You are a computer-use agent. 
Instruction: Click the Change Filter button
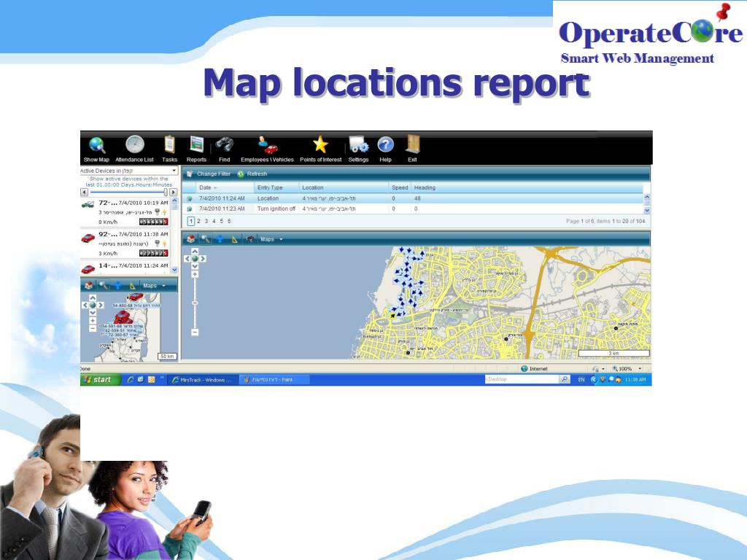pos(209,174)
